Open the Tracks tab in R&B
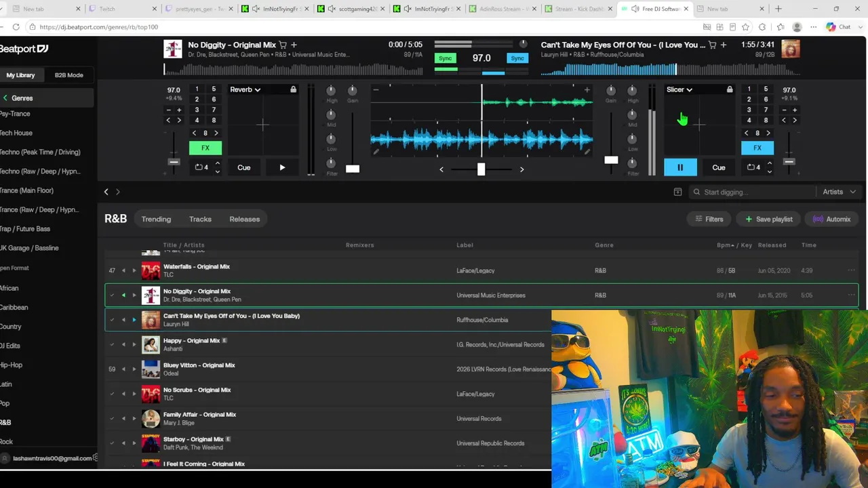The width and height of the screenshot is (868, 488). pos(200,219)
